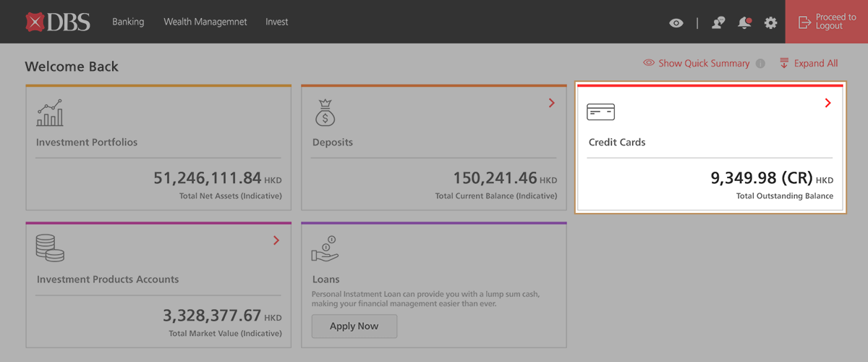Open the settings gear
Screen dimensions: 868x362
point(770,23)
